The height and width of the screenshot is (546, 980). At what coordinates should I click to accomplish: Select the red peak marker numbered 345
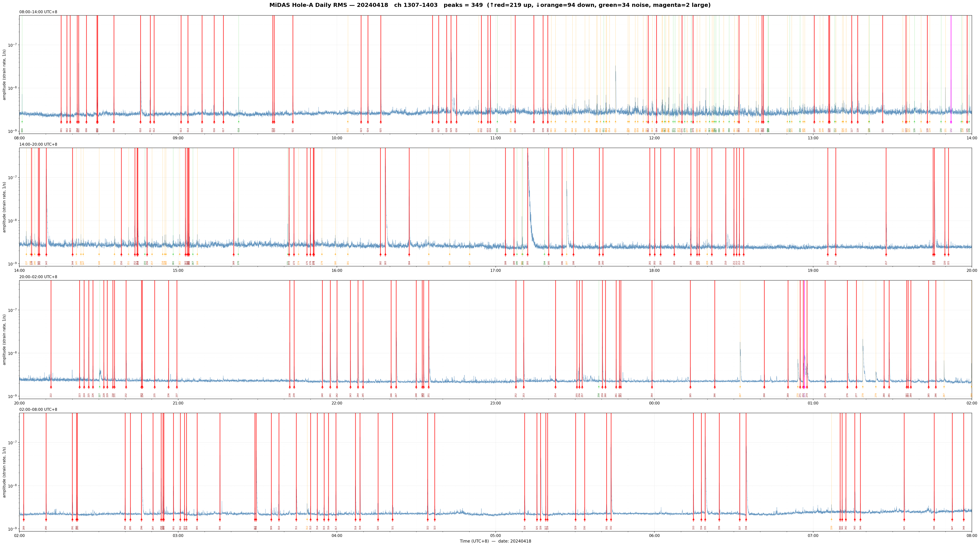[904, 519]
